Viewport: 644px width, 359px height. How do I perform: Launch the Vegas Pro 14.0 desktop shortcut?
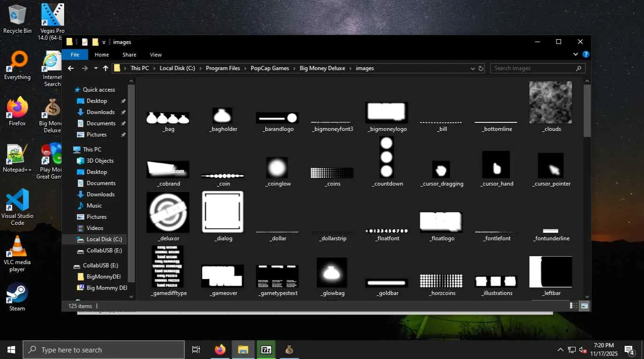click(52, 22)
